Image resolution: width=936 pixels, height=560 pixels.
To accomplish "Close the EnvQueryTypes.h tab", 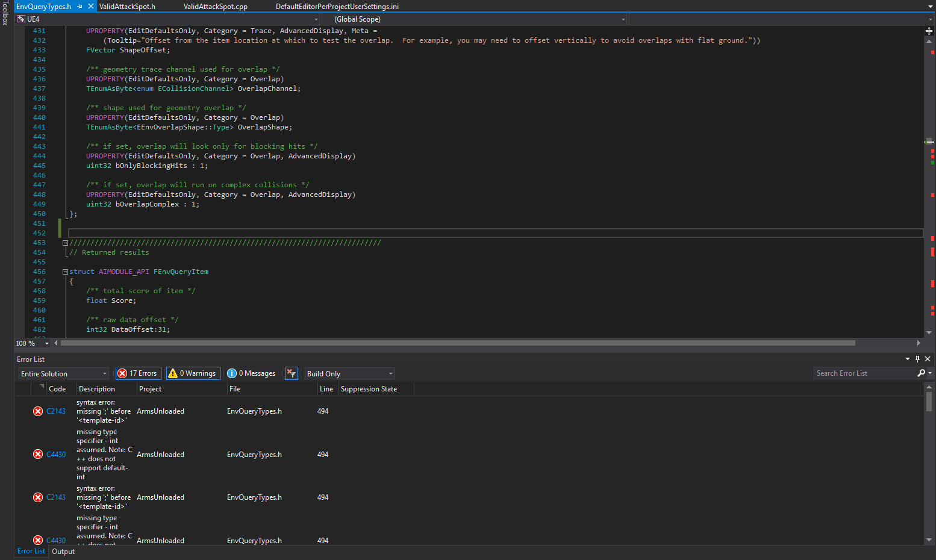I will (91, 7).
